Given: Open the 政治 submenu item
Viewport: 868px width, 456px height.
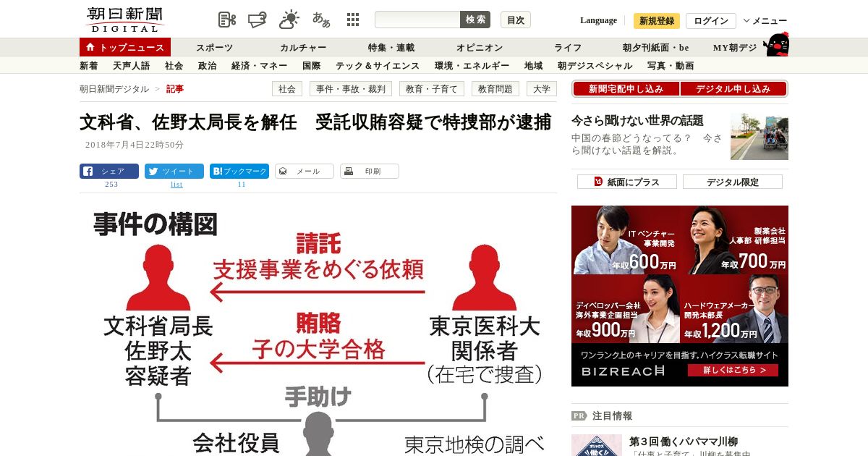Looking at the screenshot, I should point(208,66).
